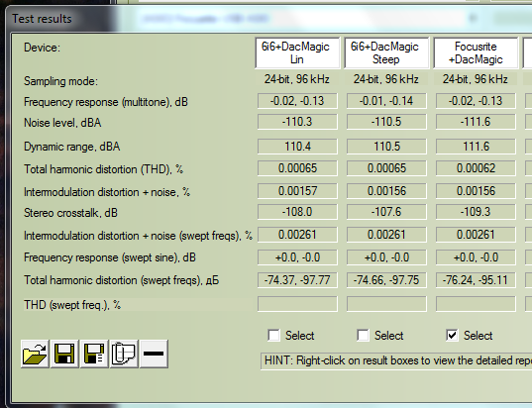Click swept IMD value 0.00261 in Steep column

point(386,235)
